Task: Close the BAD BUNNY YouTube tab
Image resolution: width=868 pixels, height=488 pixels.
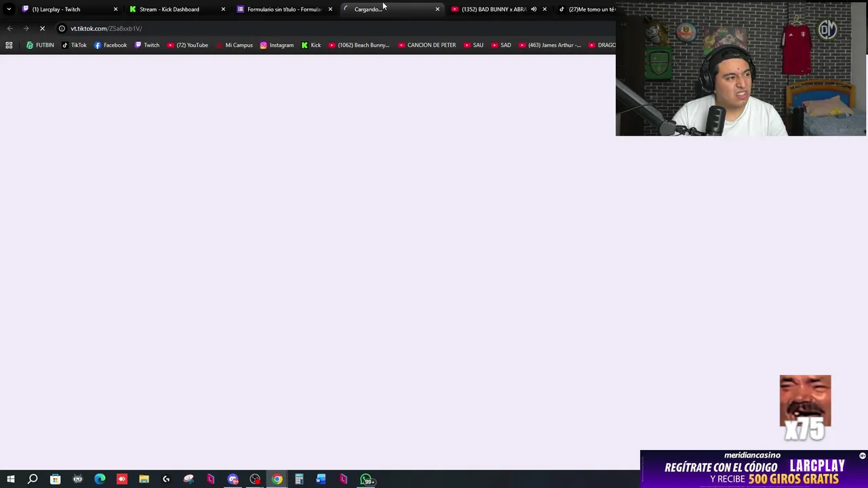Action: coord(545,9)
